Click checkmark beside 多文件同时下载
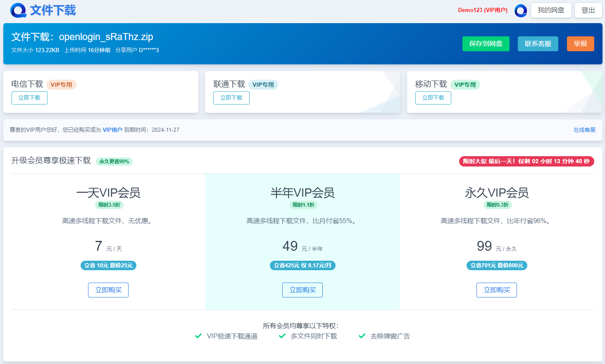Screen dimensions: 605x364 (282, 336)
